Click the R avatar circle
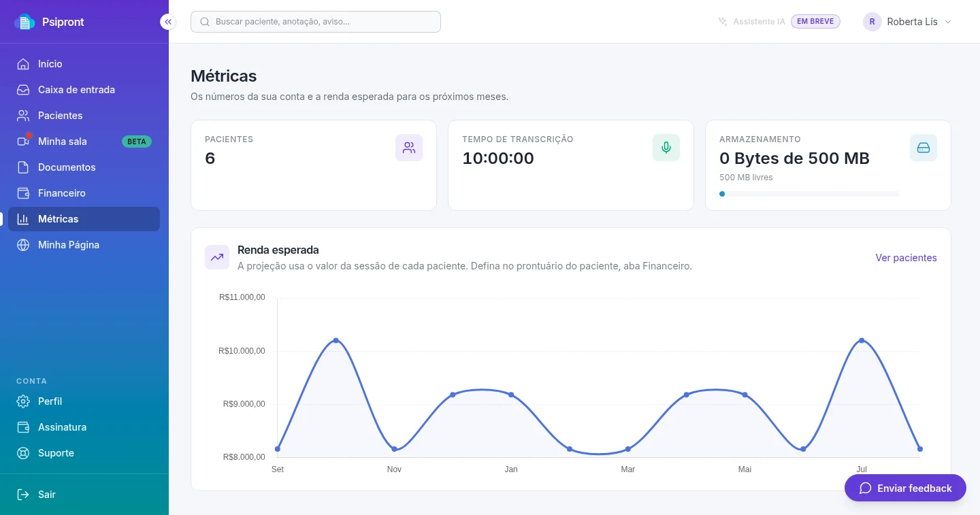The image size is (980, 515). [872, 22]
